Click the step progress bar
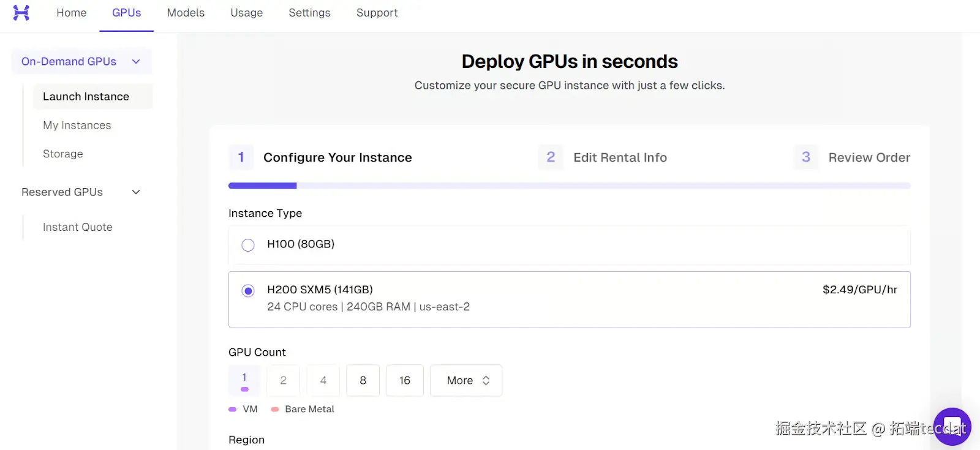This screenshot has width=980, height=450. [x=569, y=186]
